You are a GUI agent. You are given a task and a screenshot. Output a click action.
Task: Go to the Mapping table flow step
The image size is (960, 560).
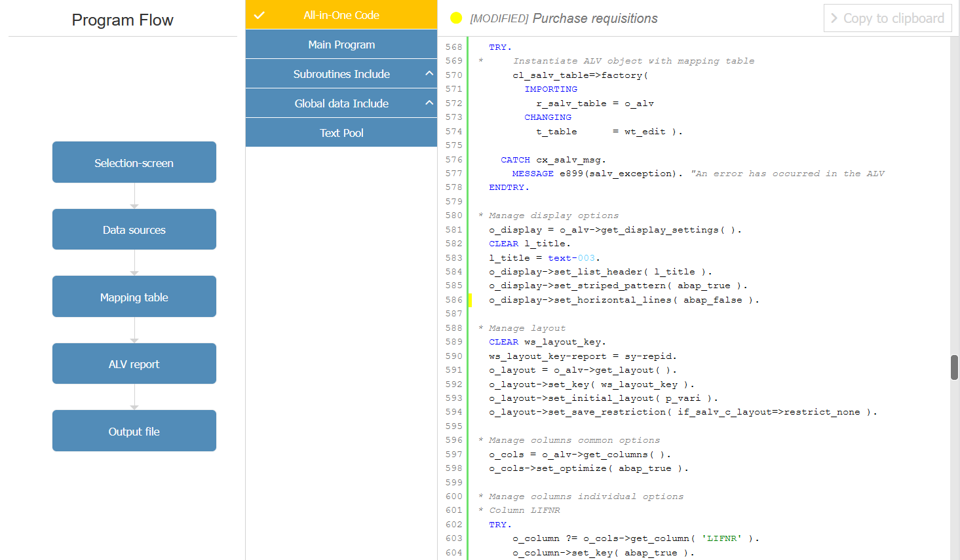pos(134,297)
